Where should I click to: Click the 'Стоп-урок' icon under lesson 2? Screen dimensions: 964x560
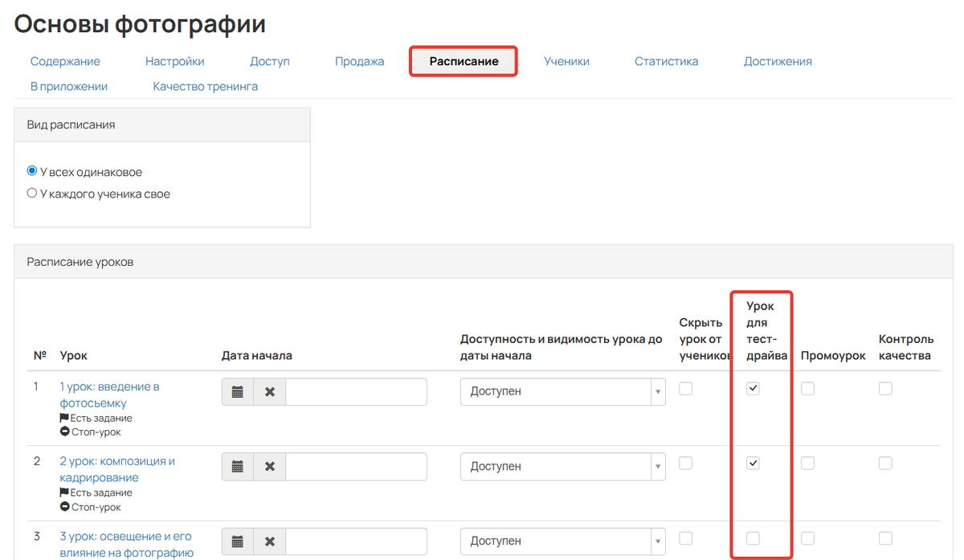pyautogui.click(x=66, y=506)
